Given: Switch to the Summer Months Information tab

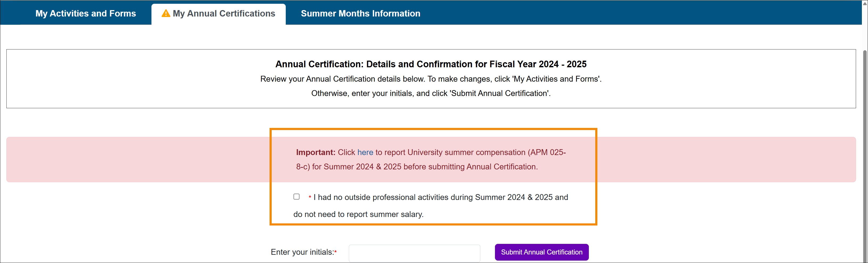Looking at the screenshot, I should tap(360, 13).
